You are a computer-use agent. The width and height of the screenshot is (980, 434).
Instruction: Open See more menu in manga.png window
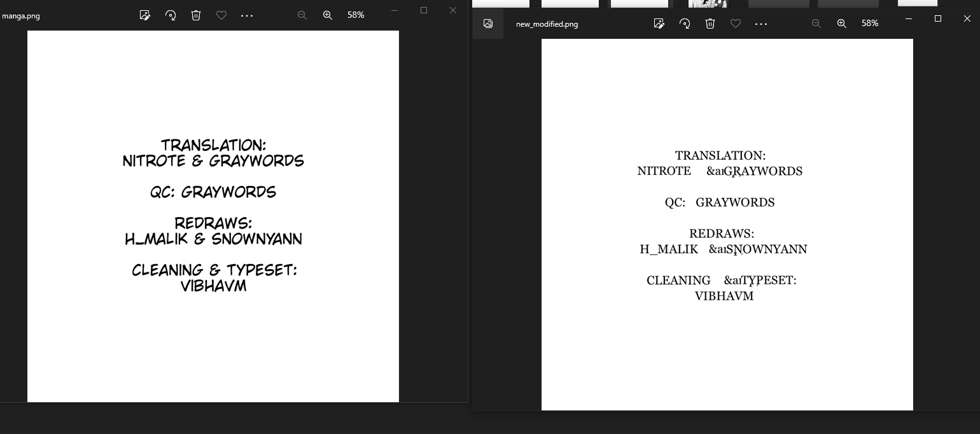pos(247,15)
